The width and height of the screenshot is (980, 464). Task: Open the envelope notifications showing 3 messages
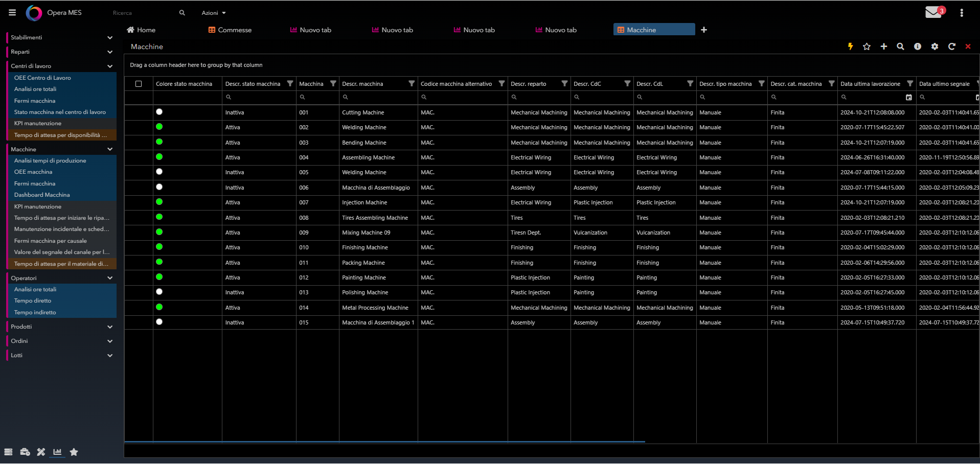tap(933, 11)
